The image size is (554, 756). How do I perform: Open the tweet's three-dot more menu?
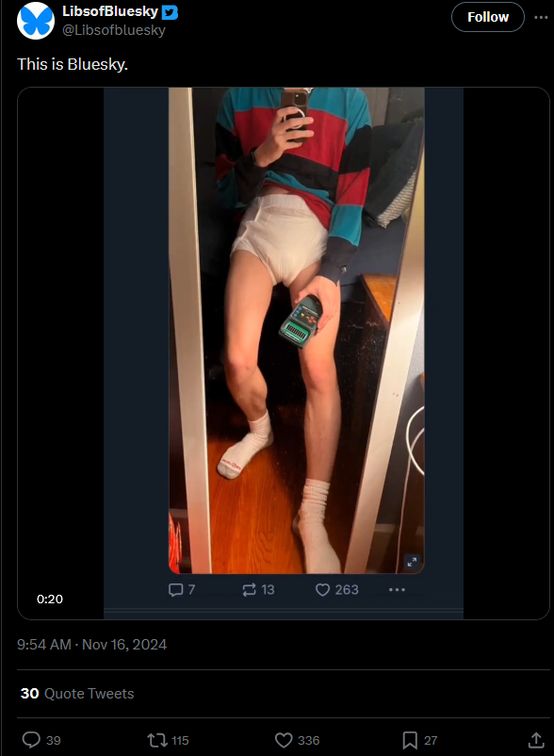[x=541, y=17]
